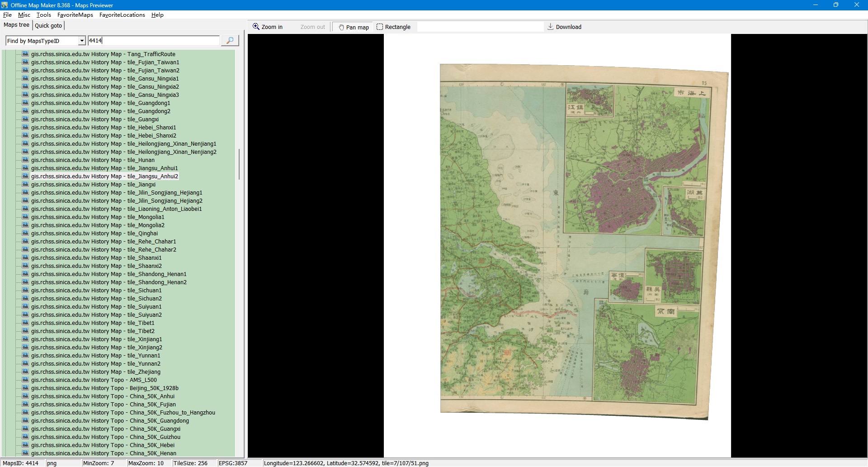Click map icon beside Tang_TrafficRoute entry
Viewport: 868px width, 467px height.
(x=25, y=54)
